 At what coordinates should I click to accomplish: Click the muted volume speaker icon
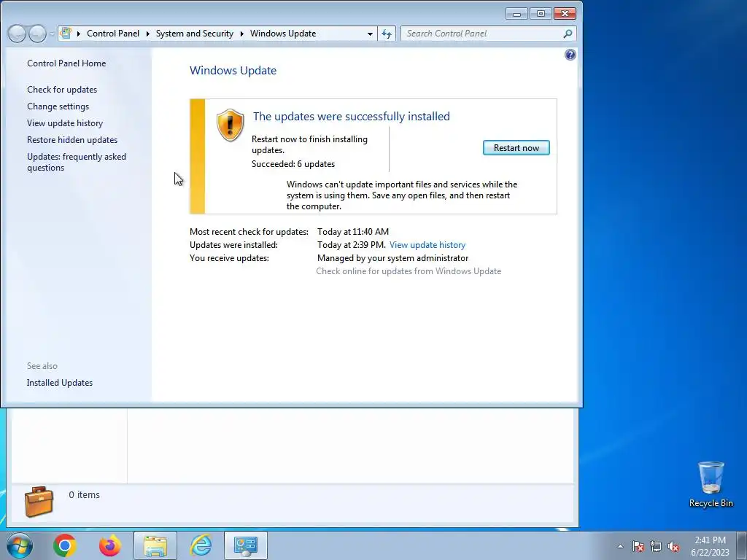coord(673,546)
